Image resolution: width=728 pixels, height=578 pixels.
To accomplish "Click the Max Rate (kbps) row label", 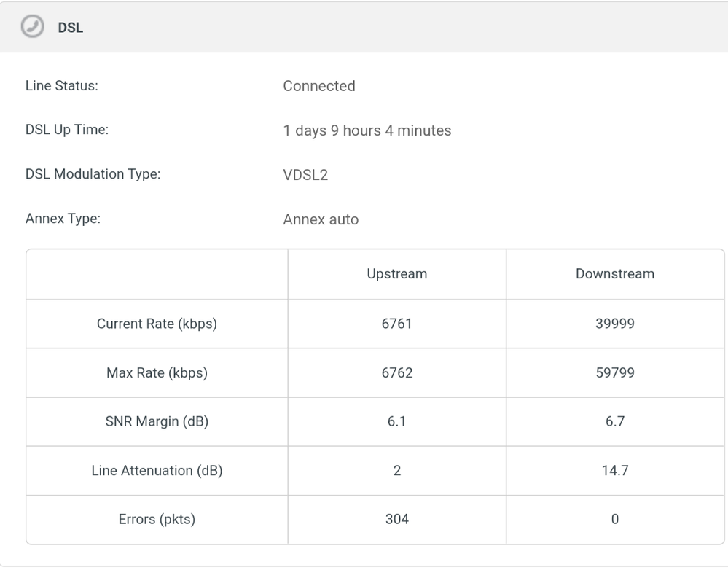I will coord(157,373).
